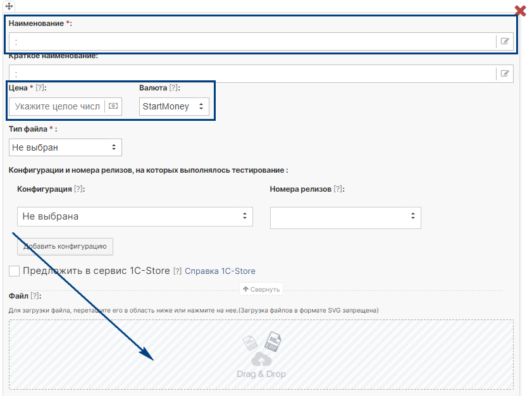Open the Номера релизов dropdown

pos(345,218)
